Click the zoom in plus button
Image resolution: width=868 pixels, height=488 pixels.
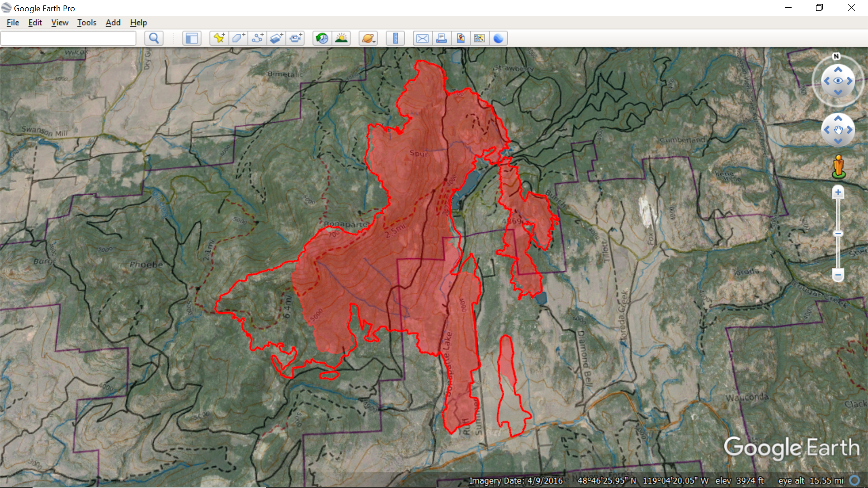pos(838,192)
